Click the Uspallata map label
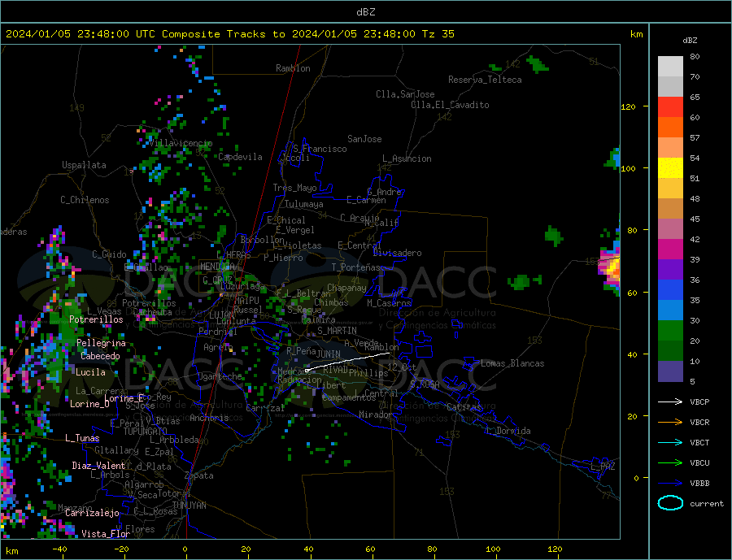Viewport: 732px width, 560px height. coord(84,165)
